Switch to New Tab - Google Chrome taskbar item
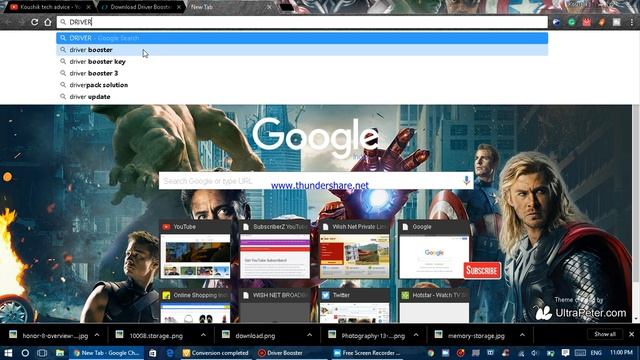Image resolution: width=640 pixels, height=360 pixels. 107,353
